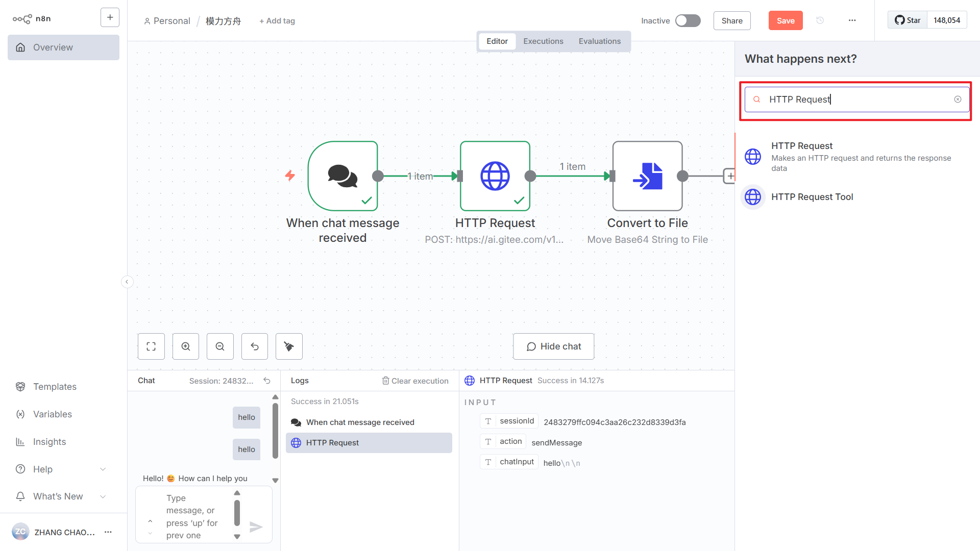The image size is (980, 551).
Task: Collapse the canvas side panel chevron
Action: [x=127, y=282]
